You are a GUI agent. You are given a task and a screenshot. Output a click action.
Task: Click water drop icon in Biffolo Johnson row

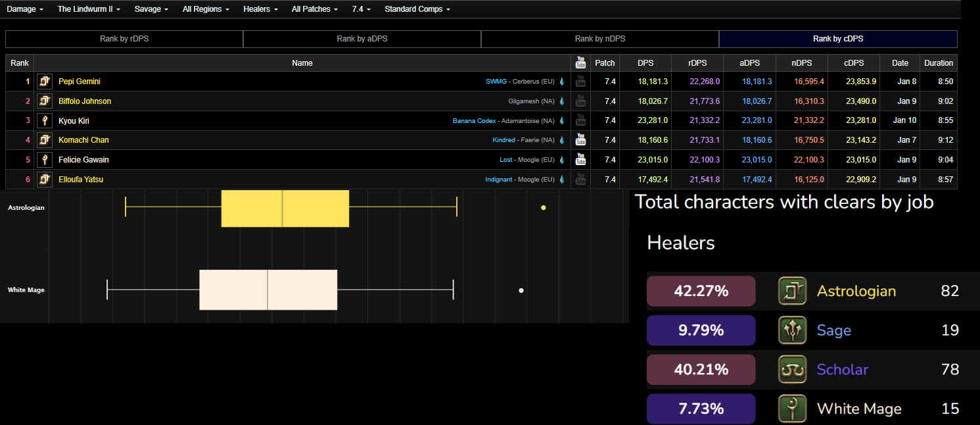(x=562, y=101)
